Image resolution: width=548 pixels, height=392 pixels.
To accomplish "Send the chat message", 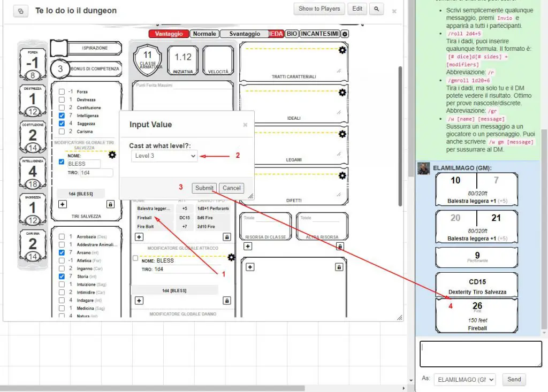I will click(514, 379).
